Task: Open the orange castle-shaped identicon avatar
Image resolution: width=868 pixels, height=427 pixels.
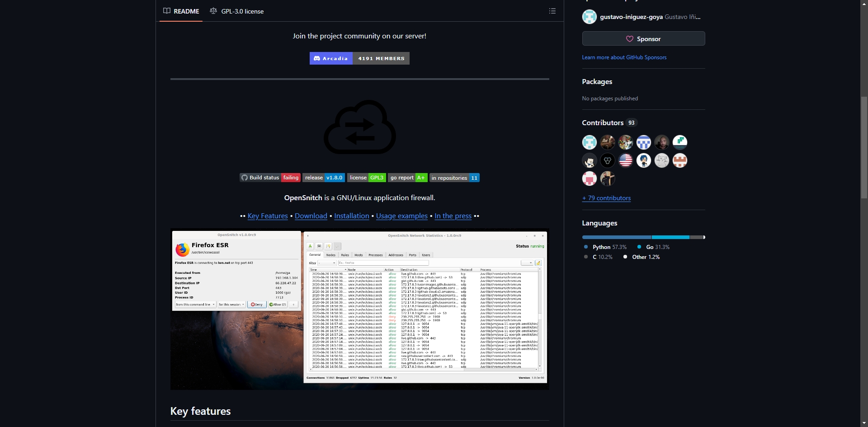Action: tap(680, 160)
